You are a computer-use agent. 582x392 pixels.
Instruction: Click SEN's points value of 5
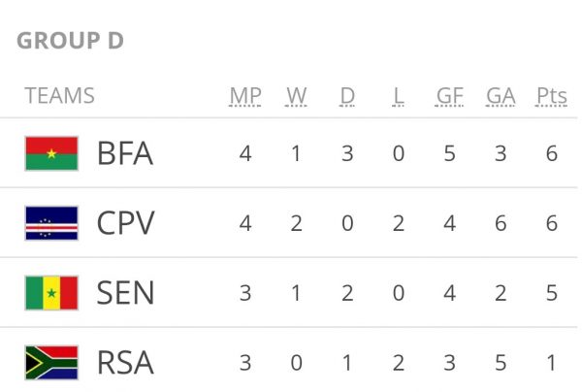pos(551,292)
